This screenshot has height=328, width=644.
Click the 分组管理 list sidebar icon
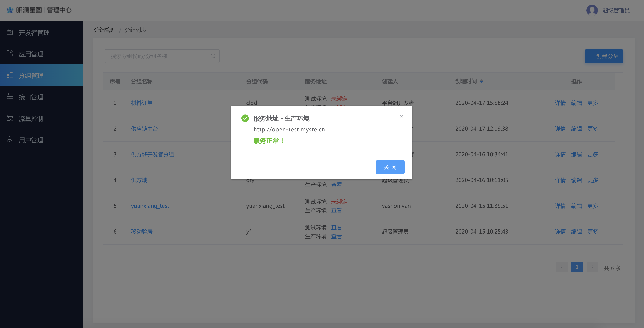click(9, 75)
